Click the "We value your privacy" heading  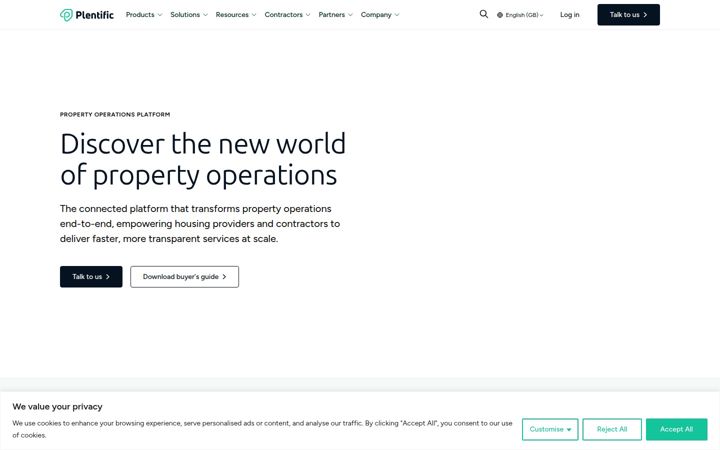click(x=57, y=406)
